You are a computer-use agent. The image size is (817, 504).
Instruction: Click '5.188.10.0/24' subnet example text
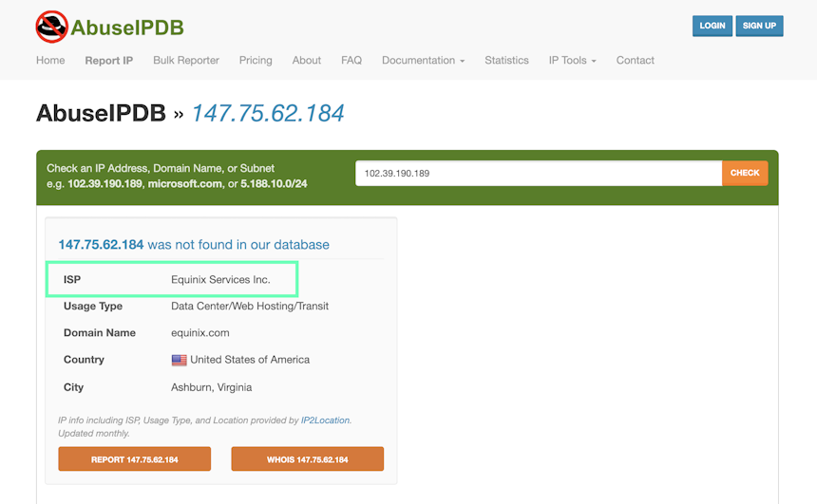(274, 184)
